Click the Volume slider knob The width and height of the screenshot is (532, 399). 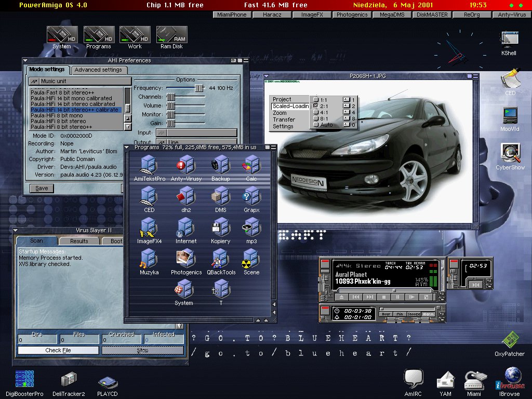point(170,105)
